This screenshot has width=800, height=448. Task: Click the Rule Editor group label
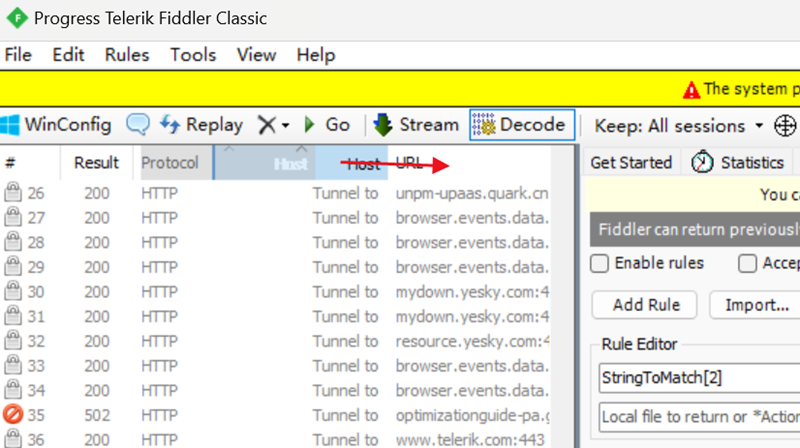click(639, 344)
